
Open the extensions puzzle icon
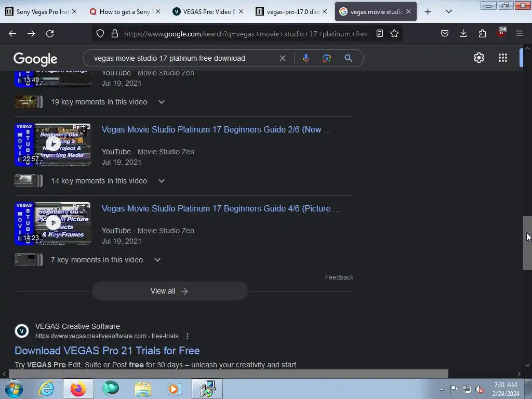[482, 33]
